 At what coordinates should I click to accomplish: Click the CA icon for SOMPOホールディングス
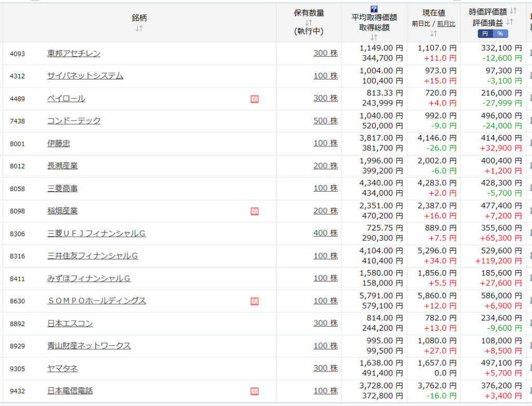[255, 301]
